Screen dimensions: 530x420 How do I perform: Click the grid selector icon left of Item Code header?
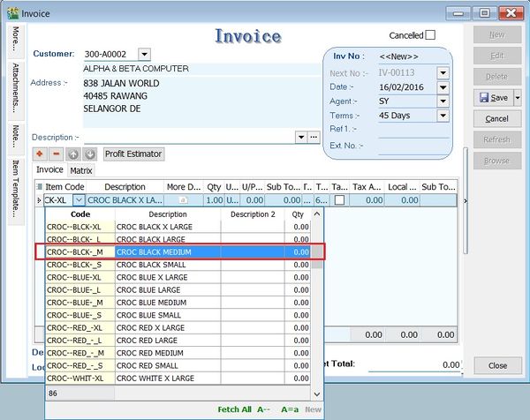[x=40, y=187]
